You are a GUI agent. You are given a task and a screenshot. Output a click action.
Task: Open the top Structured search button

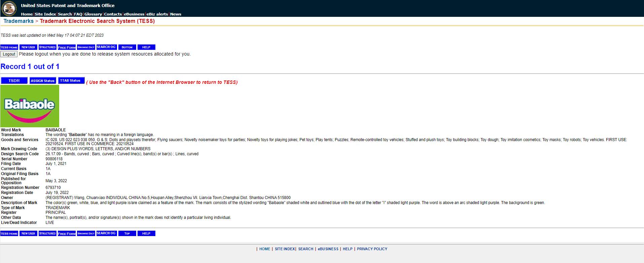[x=47, y=47]
